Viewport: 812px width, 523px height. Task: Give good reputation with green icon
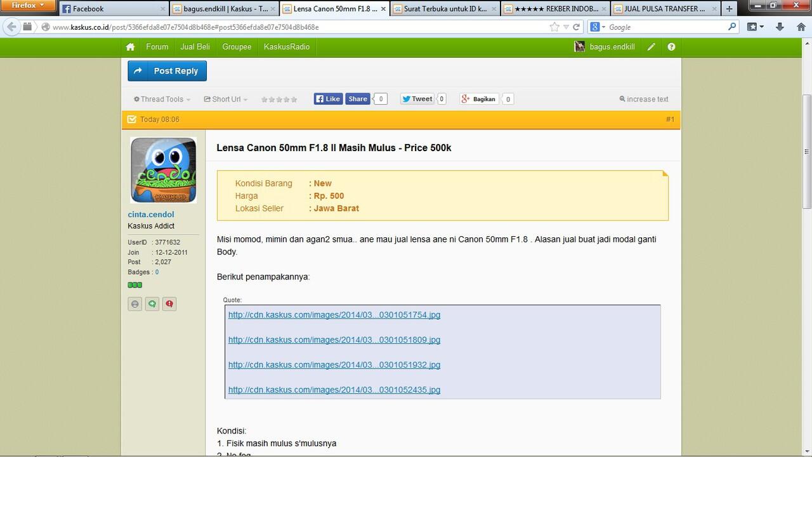[x=152, y=304]
